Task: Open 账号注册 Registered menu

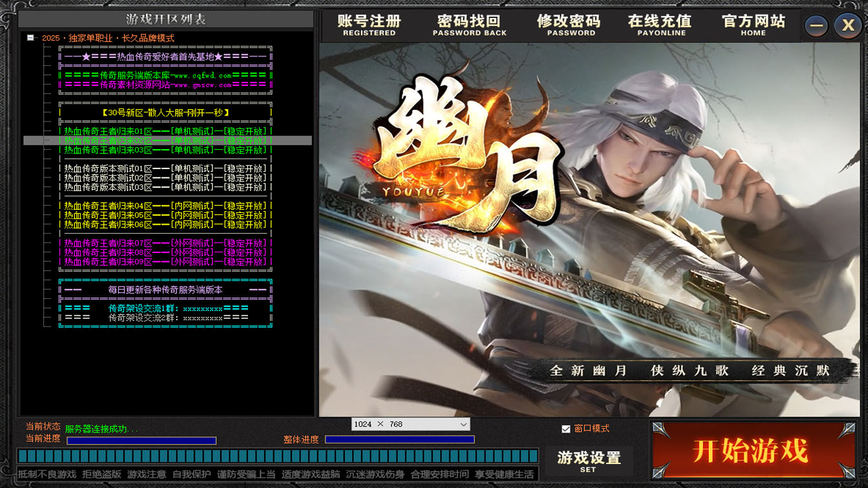Action: 369,25
